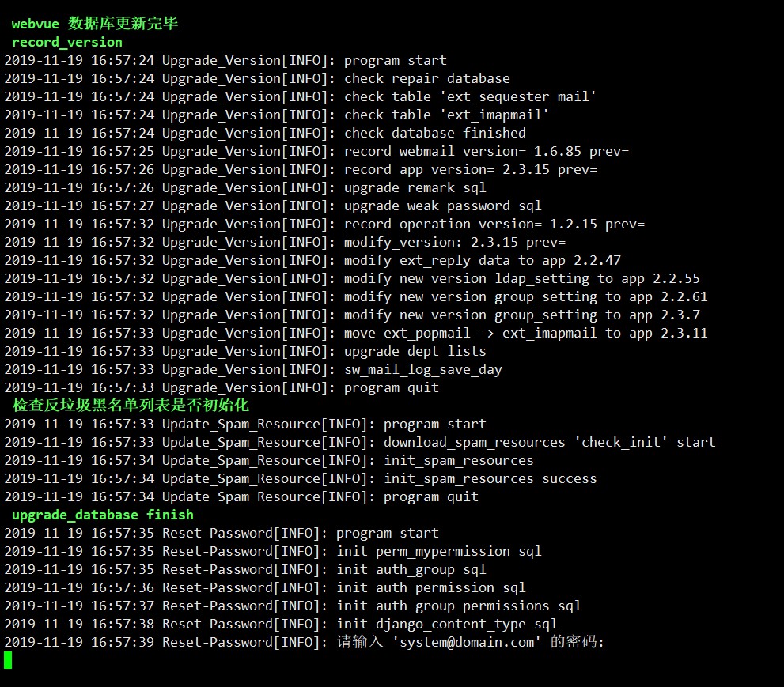Click the green terminal cursor block
Viewport: 784px width, 687px height.
coord(8,659)
